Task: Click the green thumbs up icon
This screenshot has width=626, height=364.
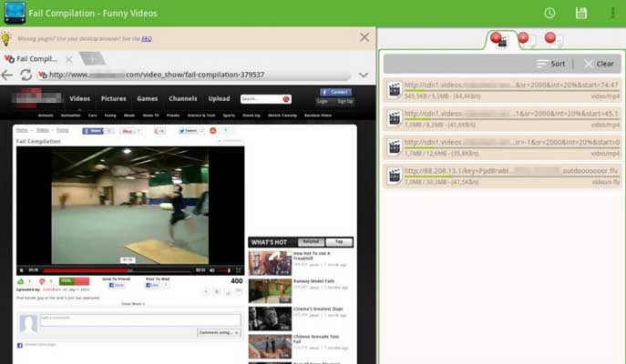Action: coord(21,281)
